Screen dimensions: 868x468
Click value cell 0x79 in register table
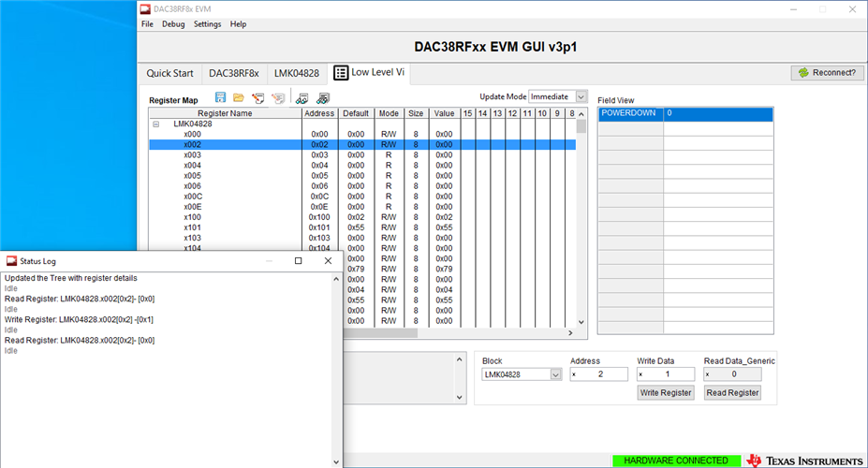[444, 269]
